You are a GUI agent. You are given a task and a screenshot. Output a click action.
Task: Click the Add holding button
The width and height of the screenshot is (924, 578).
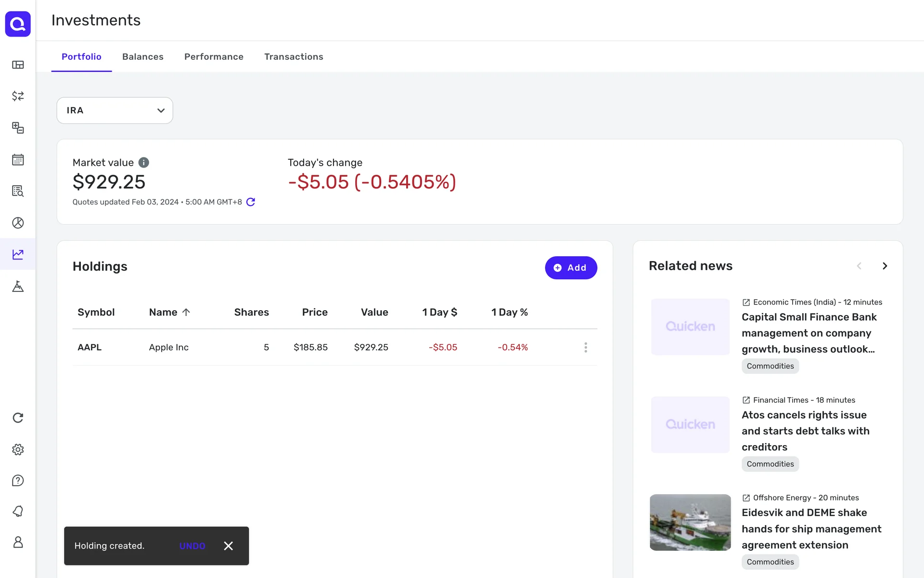tap(571, 268)
